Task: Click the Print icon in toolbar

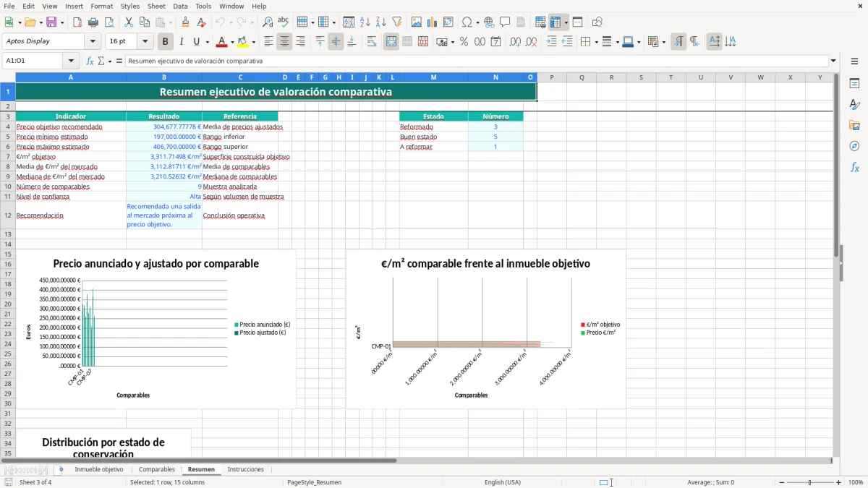Action: point(93,22)
